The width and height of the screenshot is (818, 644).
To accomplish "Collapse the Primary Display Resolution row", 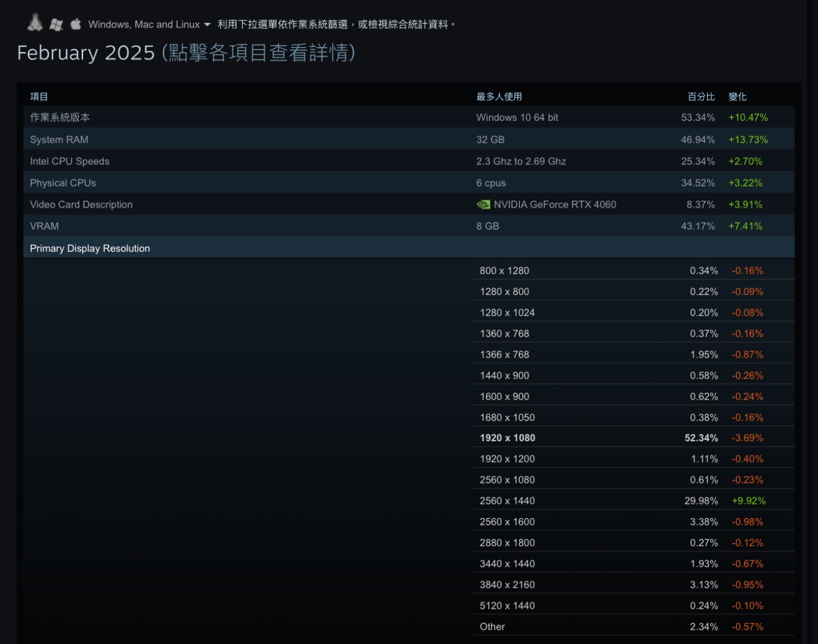I will (x=90, y=248).
